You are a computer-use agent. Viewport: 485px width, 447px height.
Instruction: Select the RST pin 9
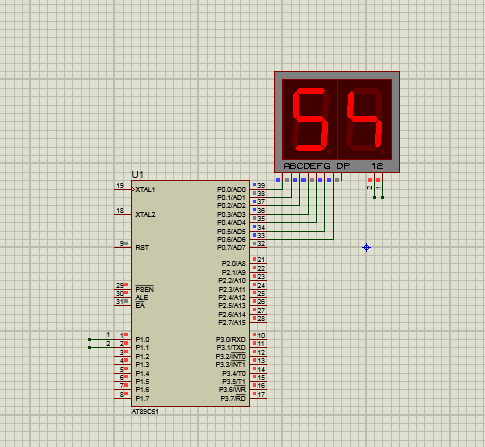(x=123, y=247)
